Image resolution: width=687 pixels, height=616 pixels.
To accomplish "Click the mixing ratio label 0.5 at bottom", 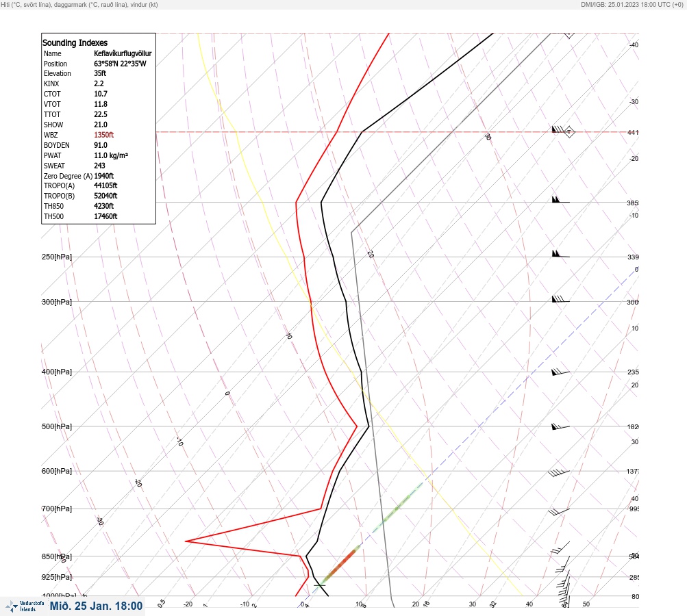I will (x=161, y=603).
